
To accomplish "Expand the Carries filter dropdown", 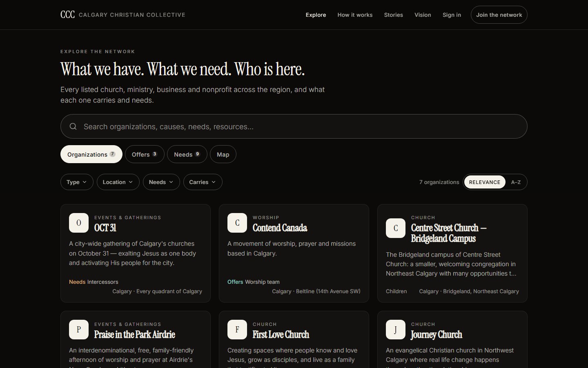I will click(203, 182).
